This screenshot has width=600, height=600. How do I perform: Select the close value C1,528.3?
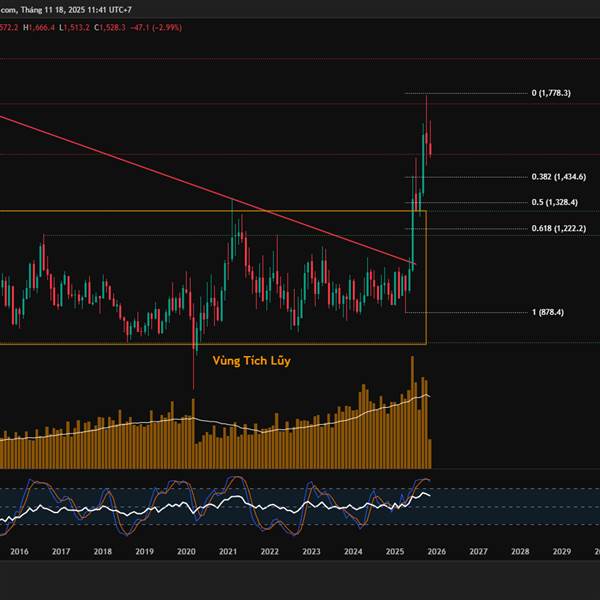tap(109, 28)
